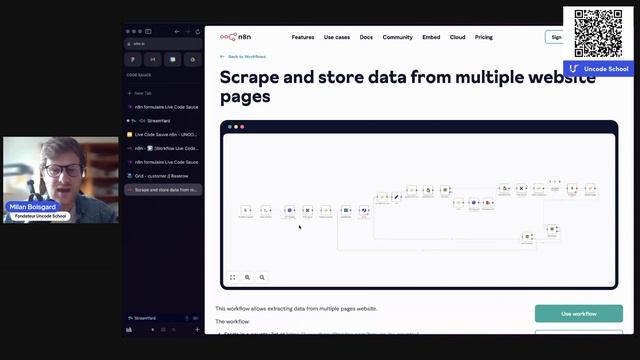Screen dimensions: 640x360
Task: Click the Use workflow button
Action: tap(579, 314)
